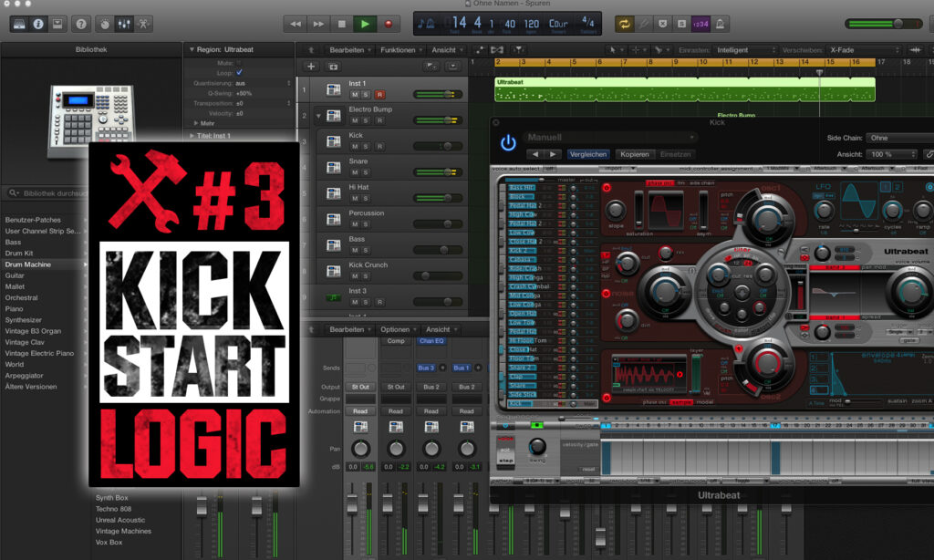934x560 pixels.
Task: Click the Bus 3 send slot
Action: tap(426, 368)
